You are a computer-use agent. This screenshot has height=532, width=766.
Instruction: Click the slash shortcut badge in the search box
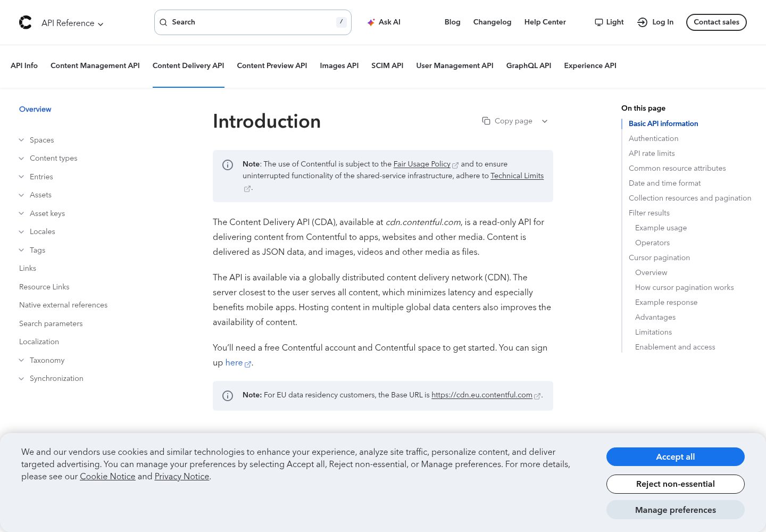(342, 22)
